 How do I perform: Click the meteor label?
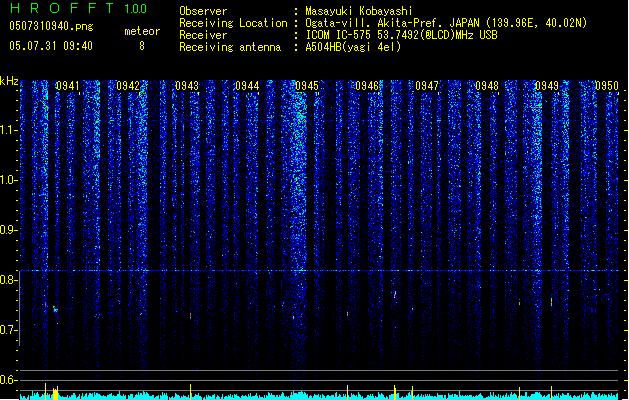point(142,31)
